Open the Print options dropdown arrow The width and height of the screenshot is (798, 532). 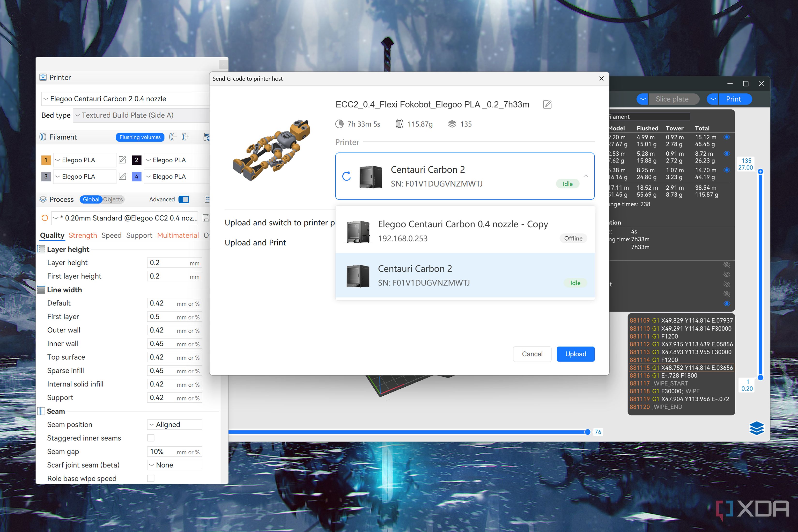coord(713,99)
